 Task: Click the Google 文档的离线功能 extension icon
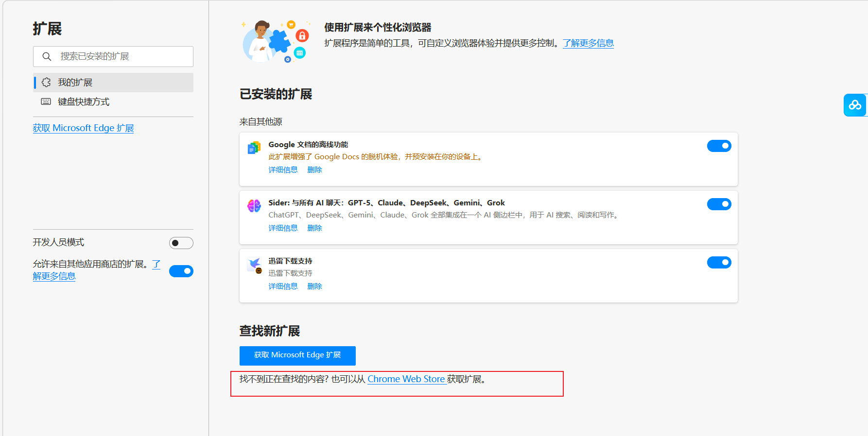pos(254,148)
